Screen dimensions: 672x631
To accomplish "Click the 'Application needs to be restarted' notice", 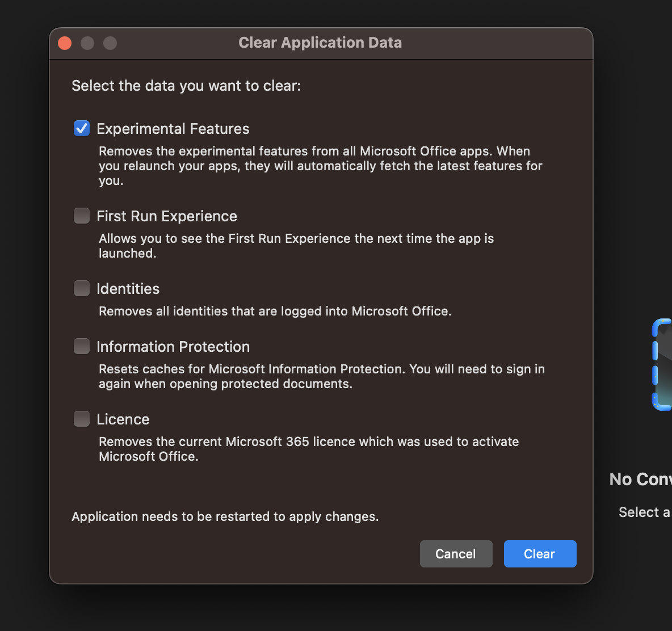I will (x=225, y=516).
